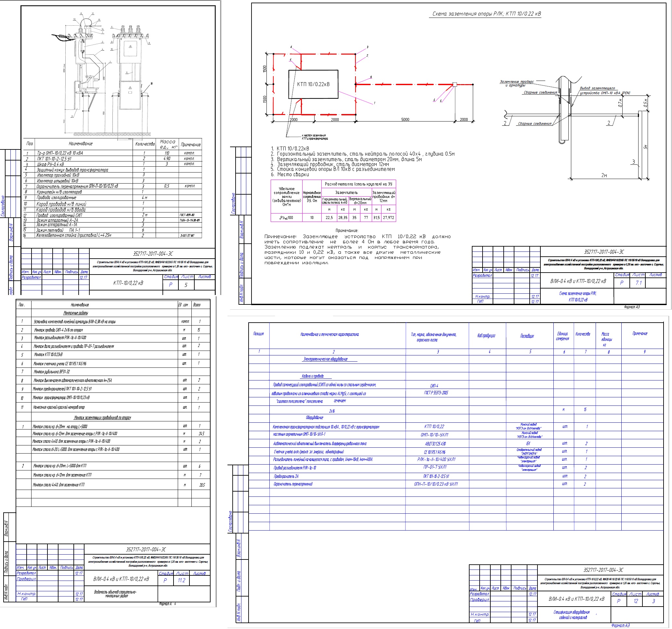Image resolution: width=672 pixels, height=629 pixels.
Task: Select 'ОПН-П-10/10/0.23 кВ УХЛ1' type cell
Action: coord(436,484)
